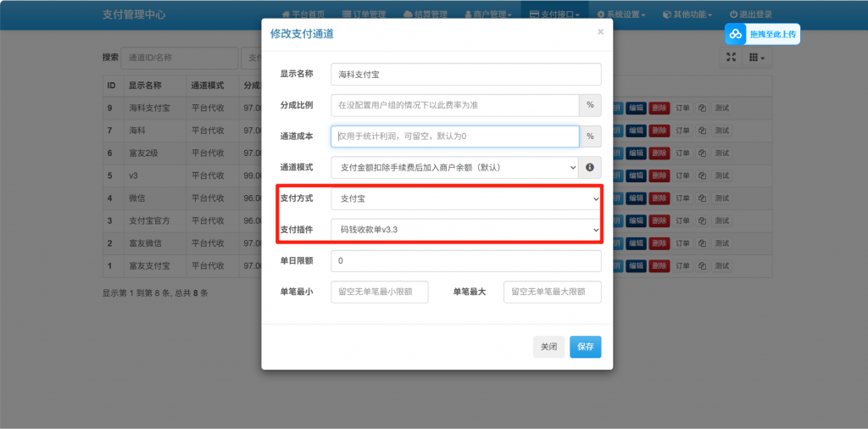Click the 关闭 button
The height and width of the screenshot is (429, 868).
tap(548, 347)
